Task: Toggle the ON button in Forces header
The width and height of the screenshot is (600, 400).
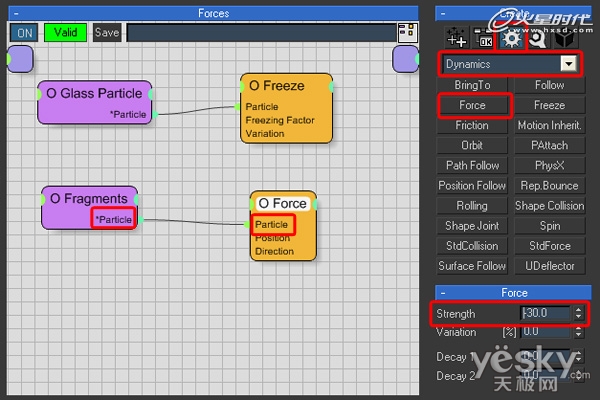Action: coord(24,33)
